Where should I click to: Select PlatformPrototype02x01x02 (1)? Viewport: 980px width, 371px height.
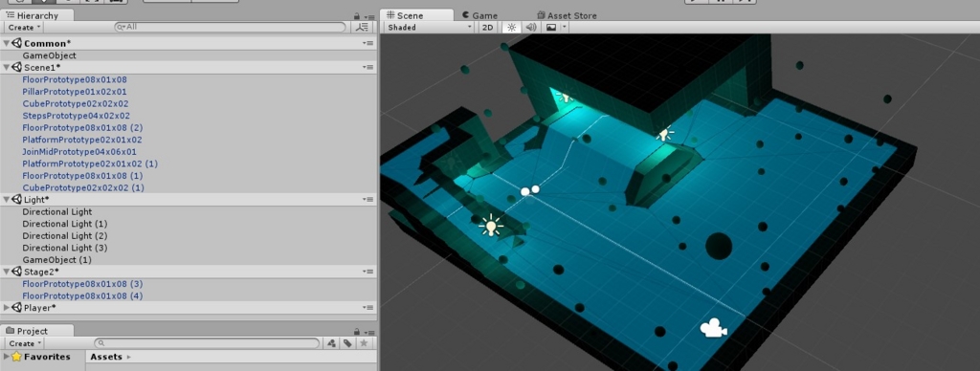click(90, 164)
